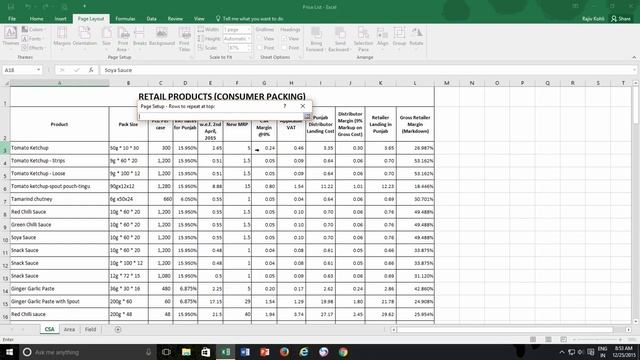Click the formula bar showing Soya Sauce
640x360 pixels.
[367, 70]
